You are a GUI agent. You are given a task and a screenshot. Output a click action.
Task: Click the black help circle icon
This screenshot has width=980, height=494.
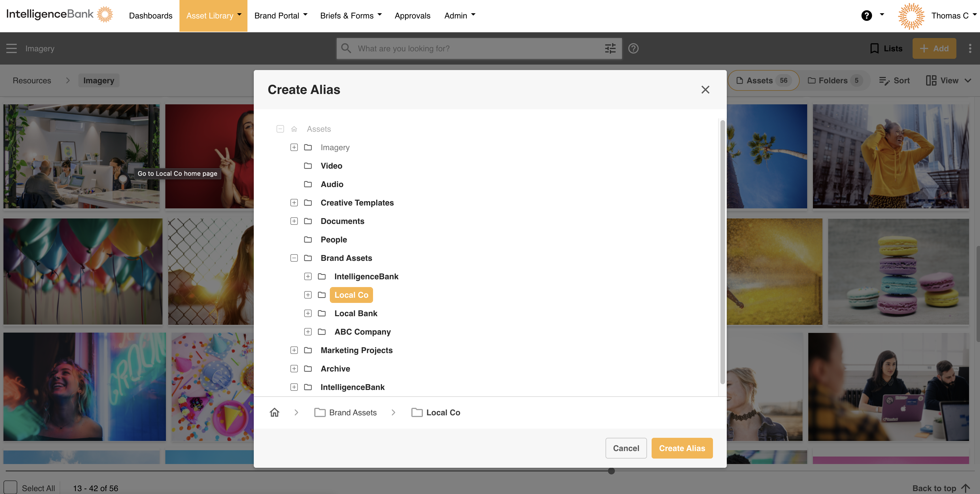pyautogui.click(x=866, y=16)
